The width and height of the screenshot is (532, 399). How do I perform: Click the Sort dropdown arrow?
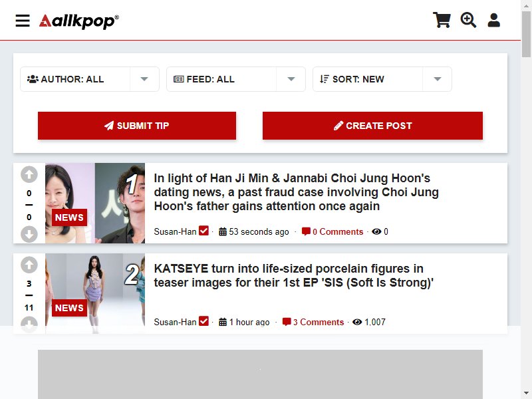pos(438,79)
